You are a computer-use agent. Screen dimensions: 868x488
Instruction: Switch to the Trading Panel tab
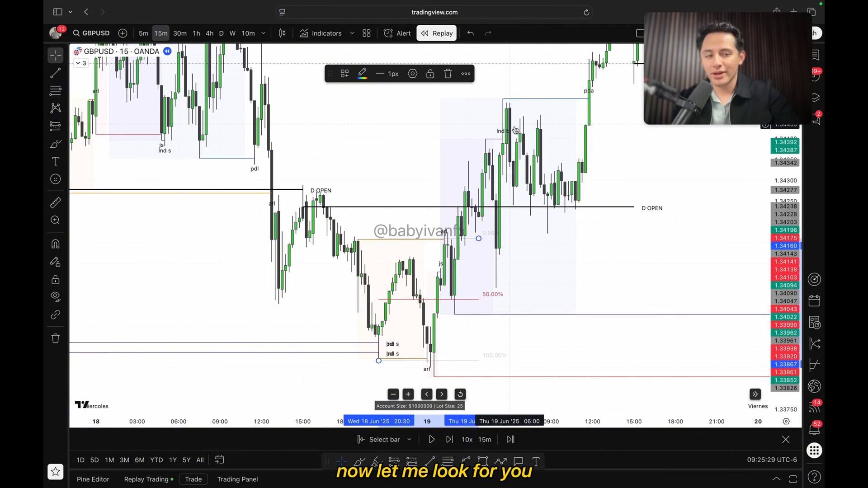(x=237, y=479)
